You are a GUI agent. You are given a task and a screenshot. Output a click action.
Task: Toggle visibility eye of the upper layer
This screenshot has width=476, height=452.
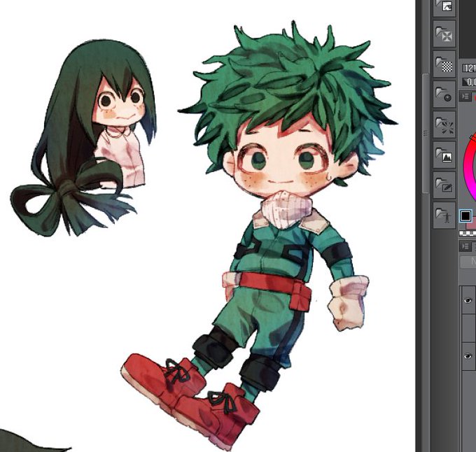click(468, 300)
